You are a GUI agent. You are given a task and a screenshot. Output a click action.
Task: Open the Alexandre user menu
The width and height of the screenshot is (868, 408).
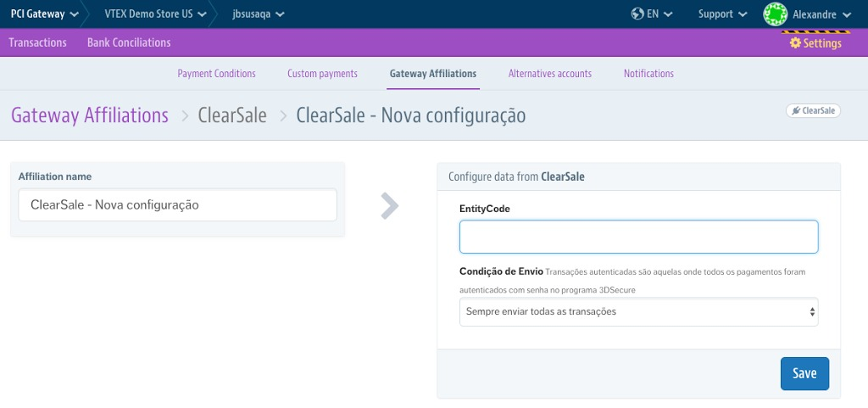pyautogui.click(x=821, y=14)
